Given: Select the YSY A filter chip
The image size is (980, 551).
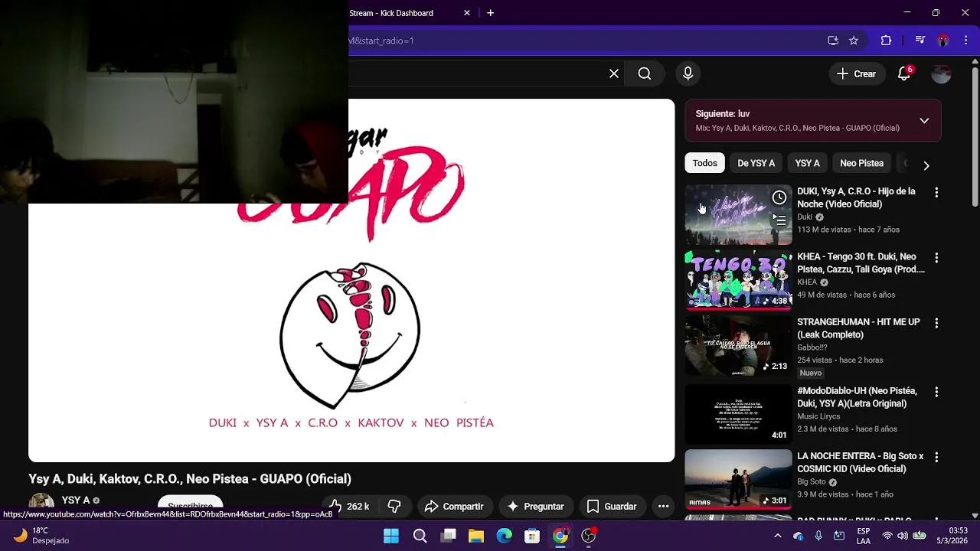Looking at the screenshot, I should click(807, 163).
